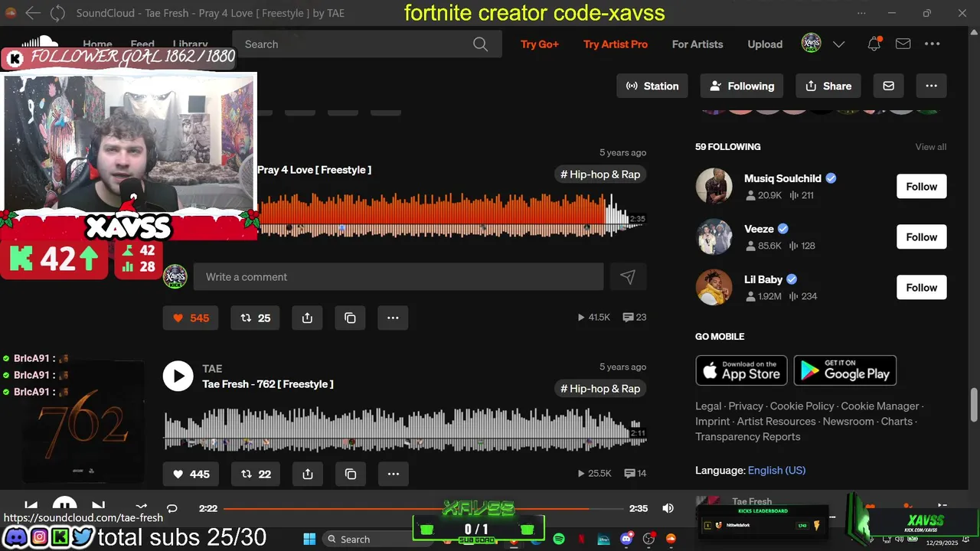980x551 pixels.
Task: Open the For Artists page
Action: click(x=697, y=44)
